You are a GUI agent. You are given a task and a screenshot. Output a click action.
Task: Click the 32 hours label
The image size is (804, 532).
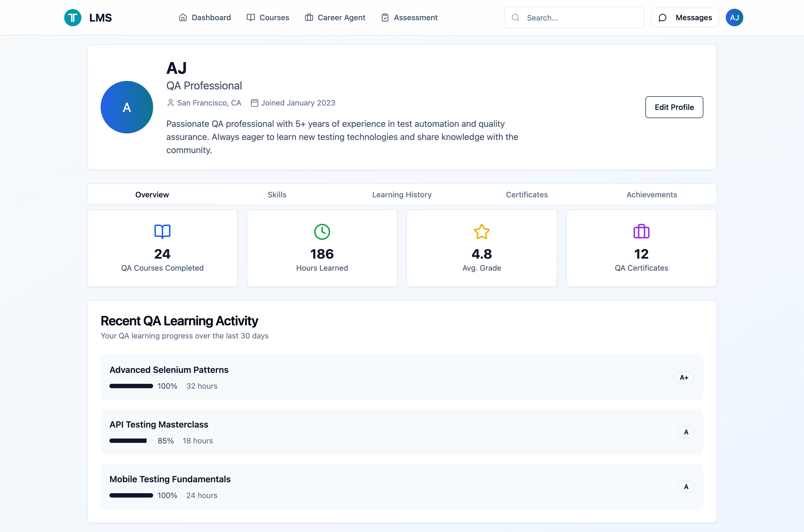202,386
